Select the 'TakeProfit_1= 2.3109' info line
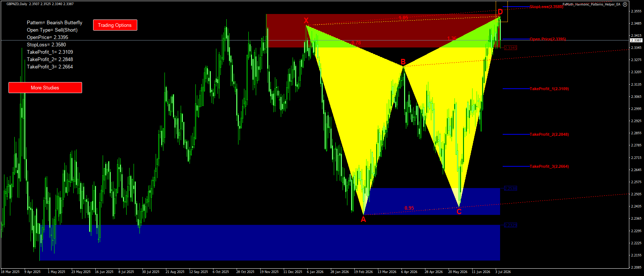Image resolution: width=644 pixels, height=276 pixels. click(50, 52)
